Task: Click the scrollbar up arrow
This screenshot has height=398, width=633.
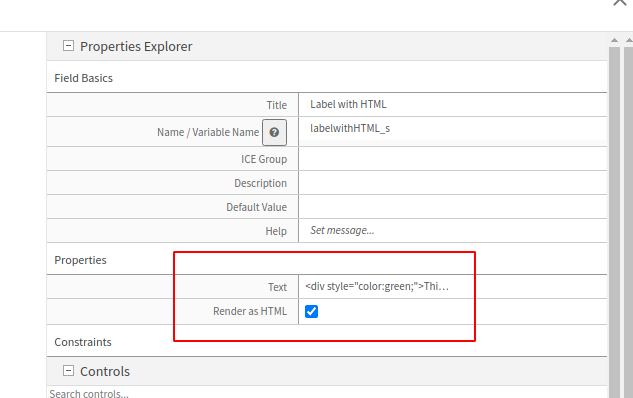Action: pos(614,40)
